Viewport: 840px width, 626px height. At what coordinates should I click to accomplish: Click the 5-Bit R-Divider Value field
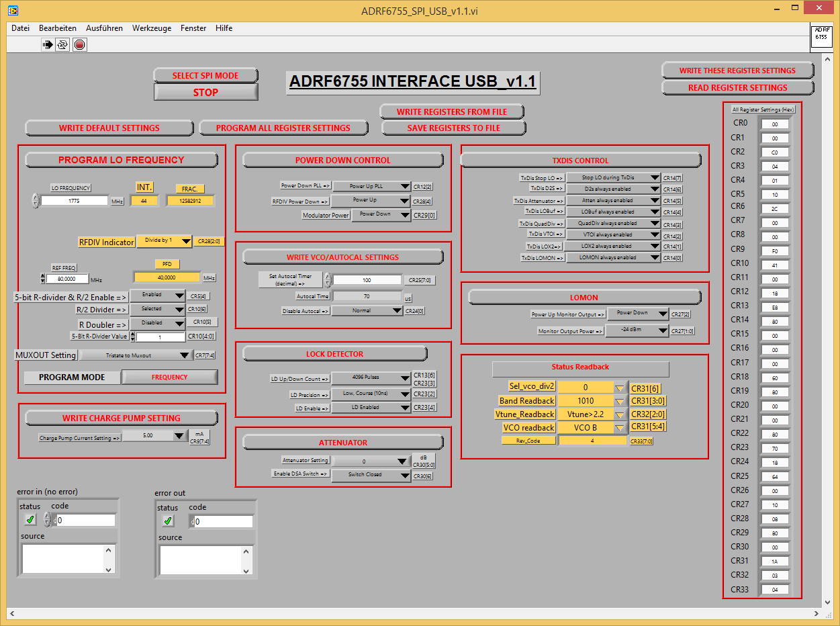pos(160,337)
